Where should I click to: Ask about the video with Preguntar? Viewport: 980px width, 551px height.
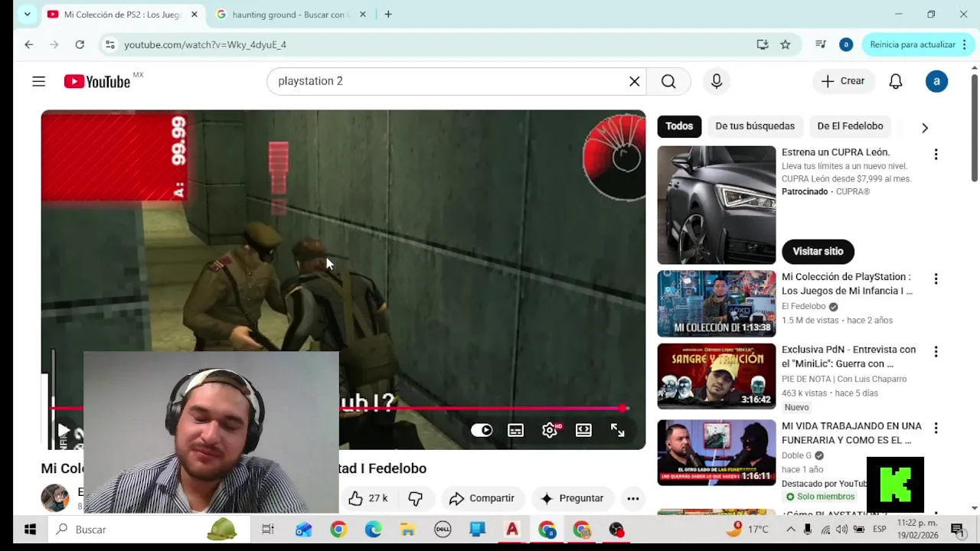(572, 498)
